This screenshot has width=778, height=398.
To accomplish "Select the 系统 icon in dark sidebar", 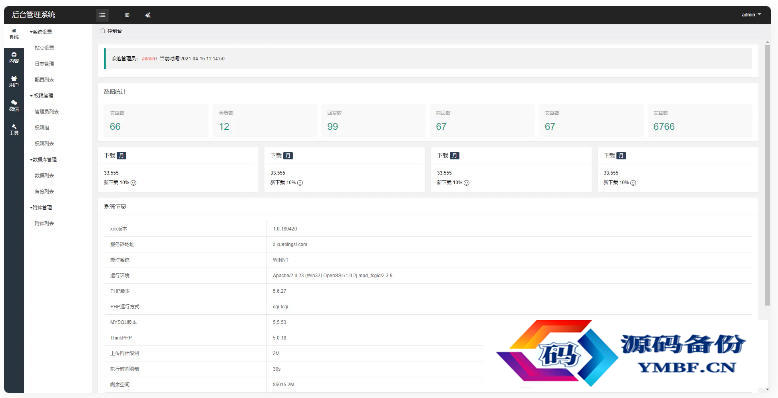I will pyautogui.click(x=14, y=34).
